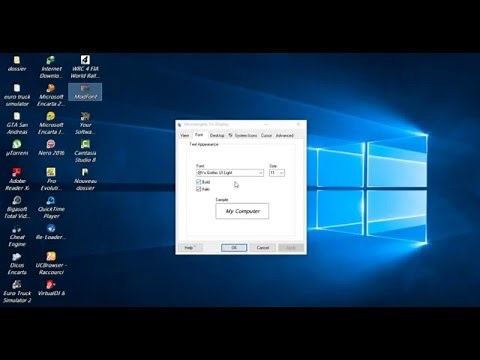This screenshot has height=360, width=480.
Task: Select the QuickTime Player desktop icon
Action: pos(51,207)
